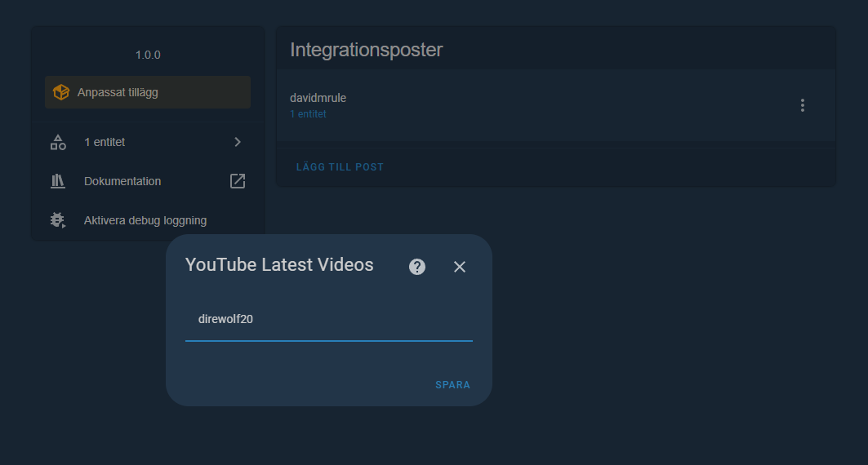Screen dimensions: 868x465
Task: Click the version number 1.0.0
Action: 148,55
